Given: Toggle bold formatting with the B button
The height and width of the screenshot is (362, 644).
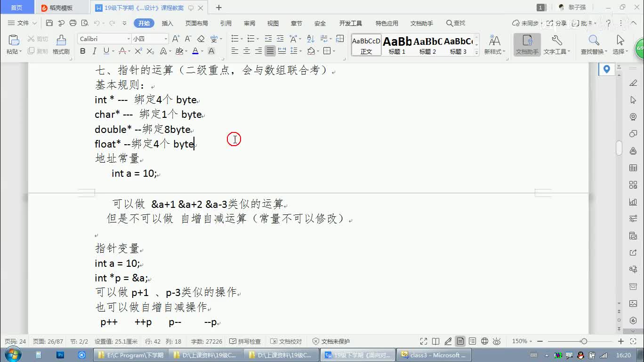Looking at the screenshot, I should point(83,51).
